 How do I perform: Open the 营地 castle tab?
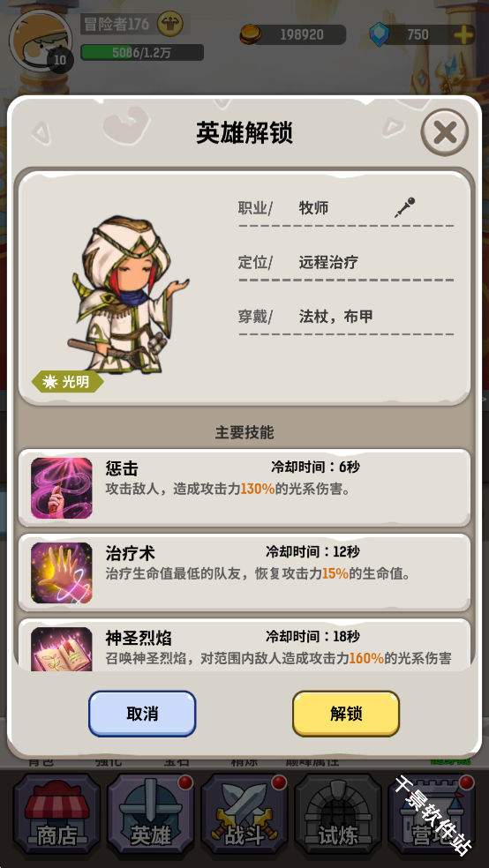click(432, 813)
